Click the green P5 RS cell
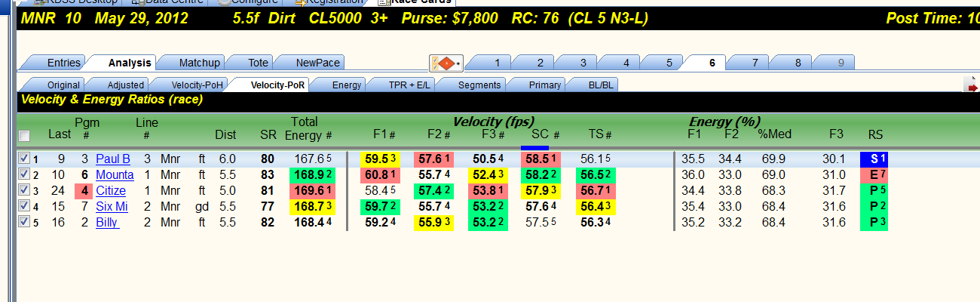The image size is (980, 302). (x=874, y=191)
